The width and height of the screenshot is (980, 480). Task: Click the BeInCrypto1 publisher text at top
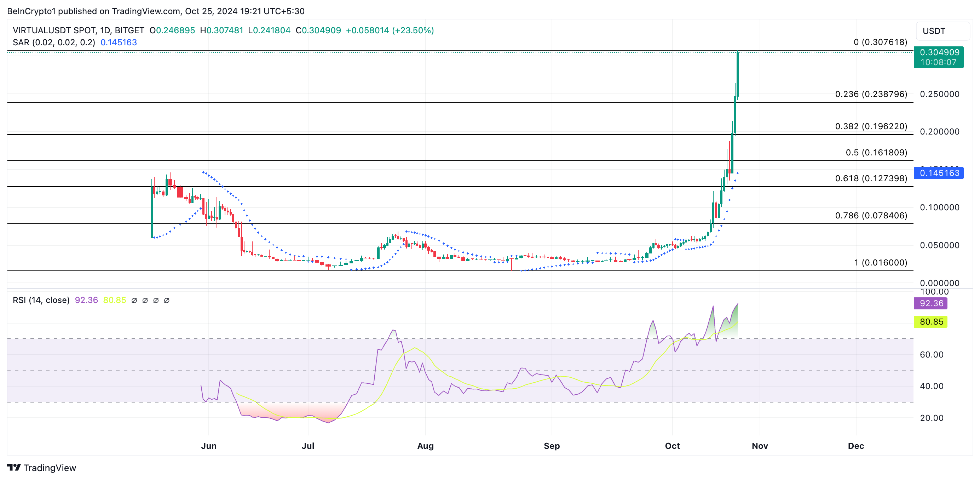pos(31,11)
